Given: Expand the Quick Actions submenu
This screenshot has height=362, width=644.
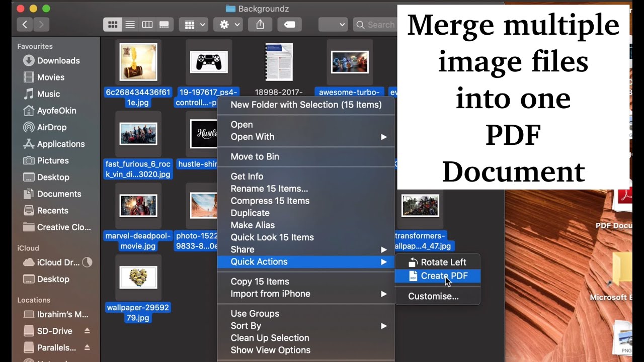Looking at the screenshot, I should point(306,261).
